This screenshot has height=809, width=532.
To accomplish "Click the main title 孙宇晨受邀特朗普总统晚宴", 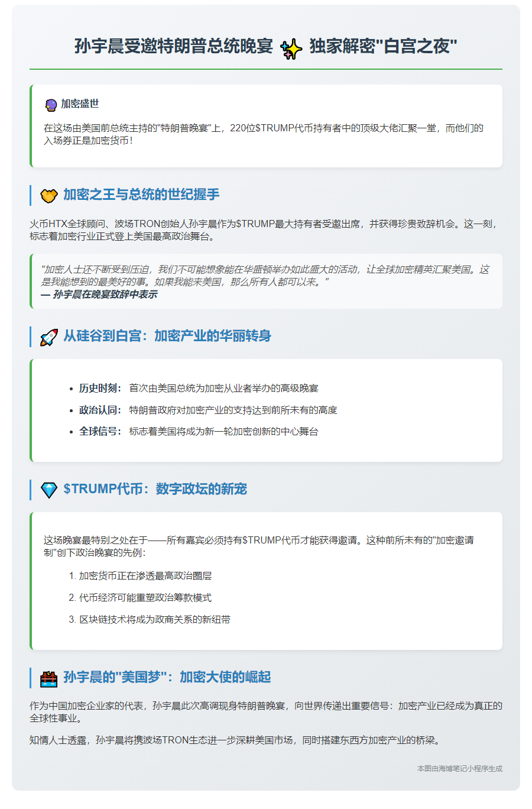I will click(174, 46).
